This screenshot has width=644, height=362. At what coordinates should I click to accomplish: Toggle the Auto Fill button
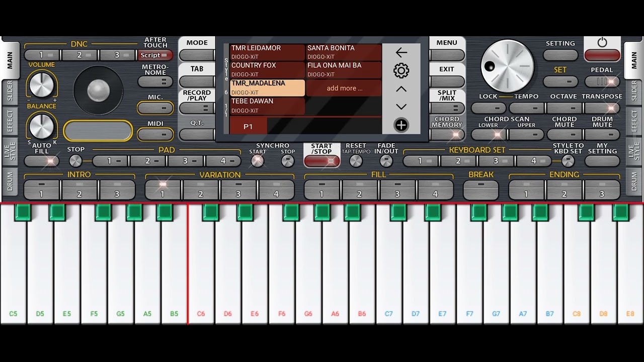point(42,161)
